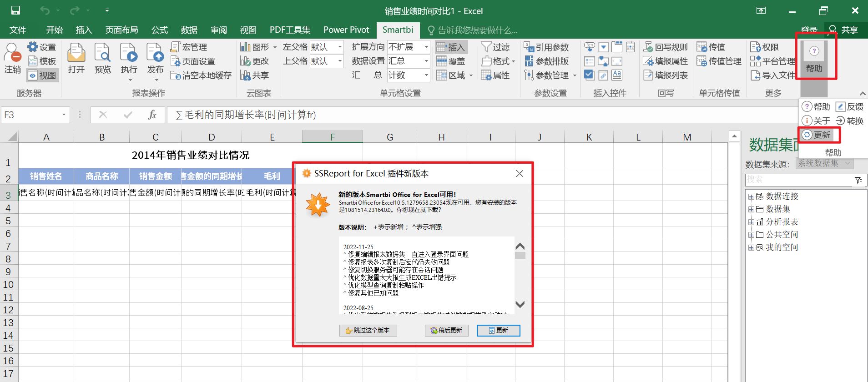The width and height of the screenshot is (868, 382).
Task: Open the 上父格 combo box
Action: click(327, 61)
